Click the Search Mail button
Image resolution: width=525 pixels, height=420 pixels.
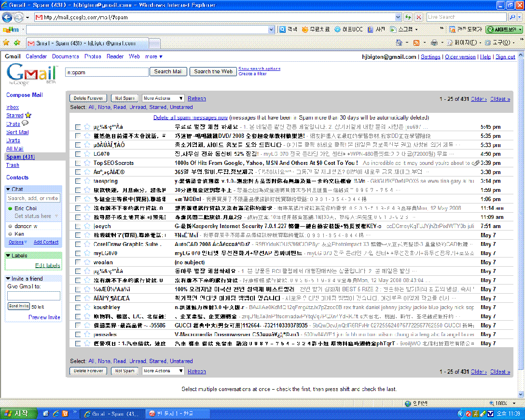168,72
